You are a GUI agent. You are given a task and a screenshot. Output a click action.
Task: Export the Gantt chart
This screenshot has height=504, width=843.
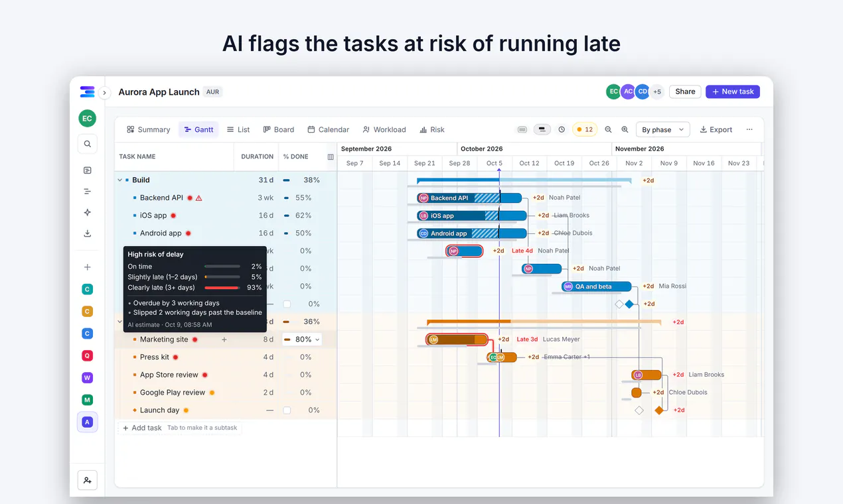tap(716, 130)
